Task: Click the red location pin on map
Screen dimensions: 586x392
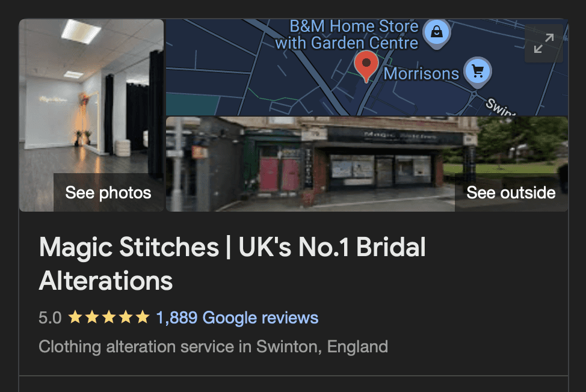Action: pyautogui.click(x=366, y=67)
